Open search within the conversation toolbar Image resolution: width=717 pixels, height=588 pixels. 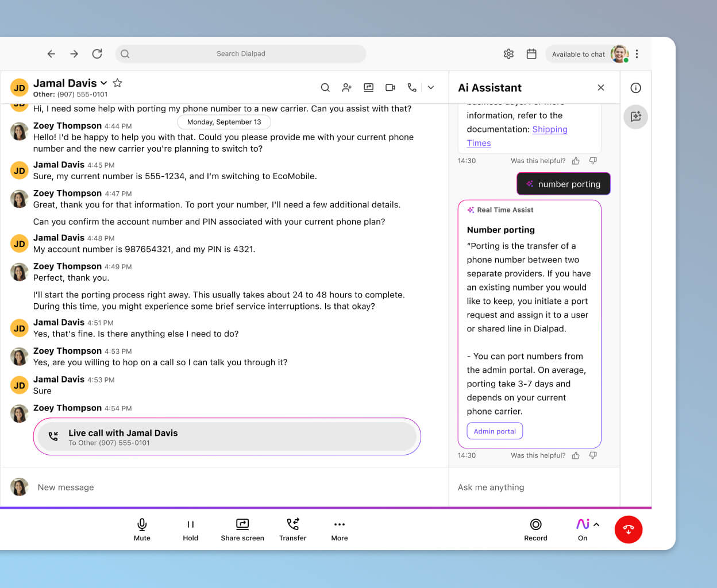coord(325,87)
